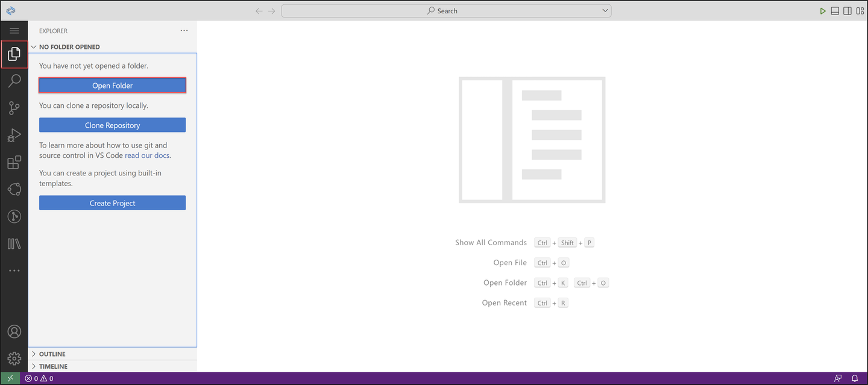
Task: Open the Source Control branch icon
Action: 14,108
